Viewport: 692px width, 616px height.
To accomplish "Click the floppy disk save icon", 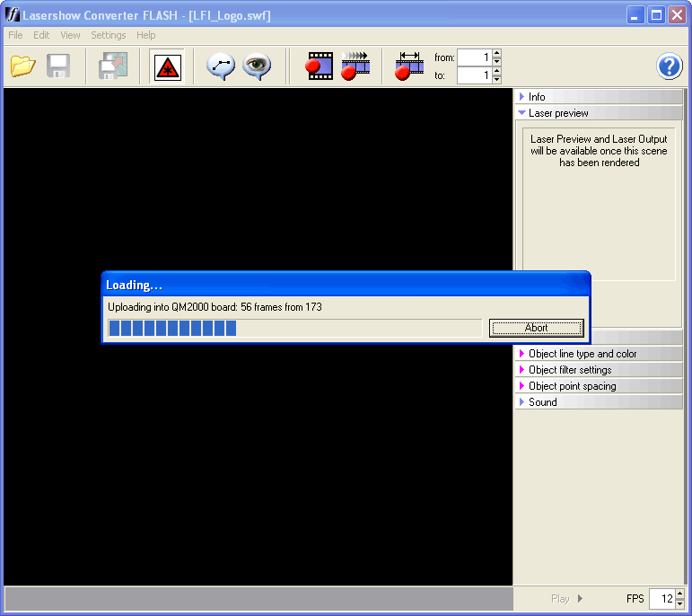I will point(58,66).
